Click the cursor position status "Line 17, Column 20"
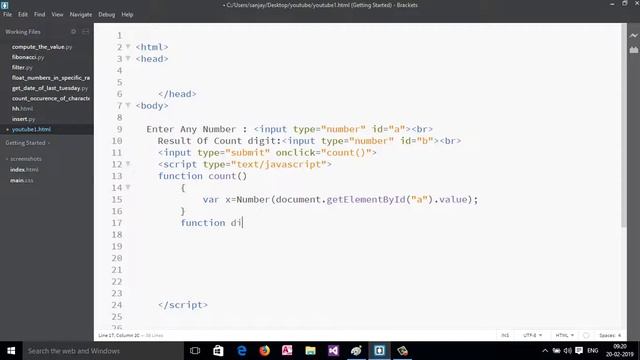 [118, 336]
